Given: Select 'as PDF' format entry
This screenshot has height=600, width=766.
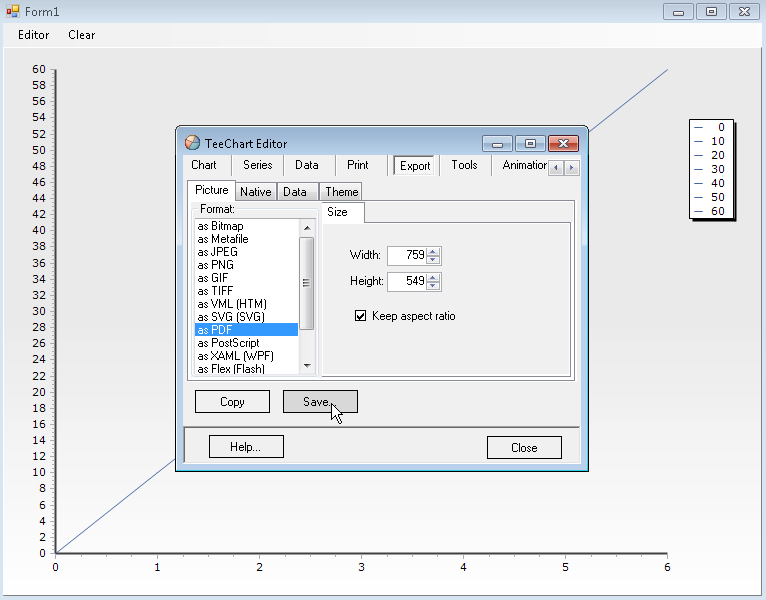Looking at the screenshot, I should point(246,330).
